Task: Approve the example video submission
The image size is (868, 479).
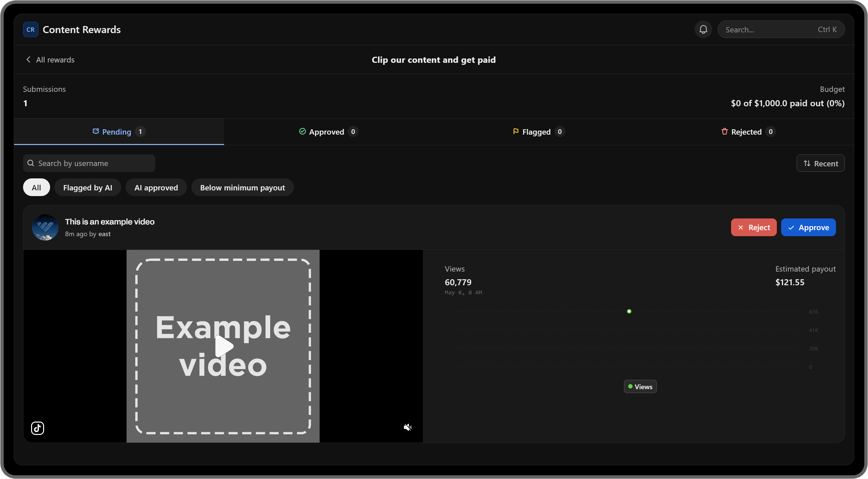Action: click(808, 227)
